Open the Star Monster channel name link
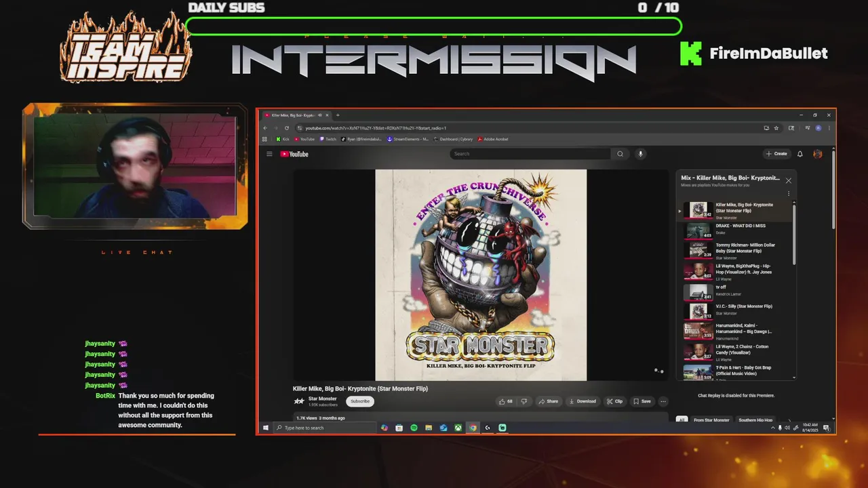The width and height of the screenshot is (868, 488). click(323, 399)
